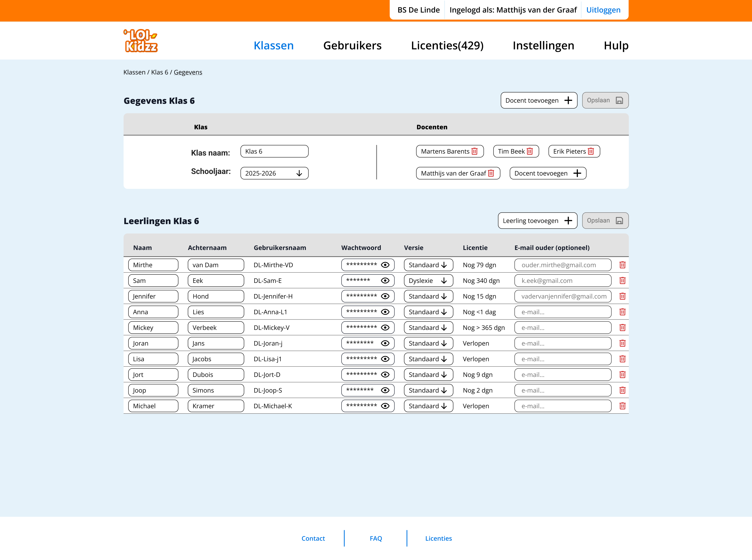Open Versie dropdown for Mirthe
The image size is (752, 560).
pos(428,265)
